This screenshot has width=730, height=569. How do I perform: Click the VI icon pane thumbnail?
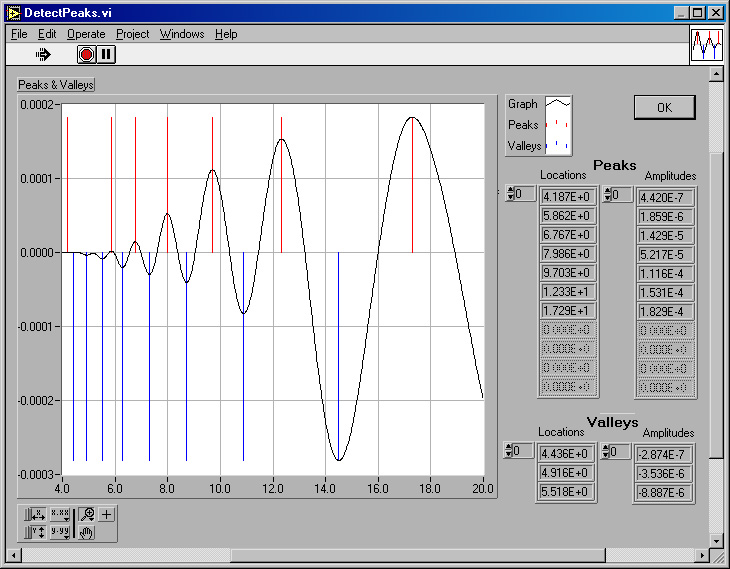[x=707, y=44]
